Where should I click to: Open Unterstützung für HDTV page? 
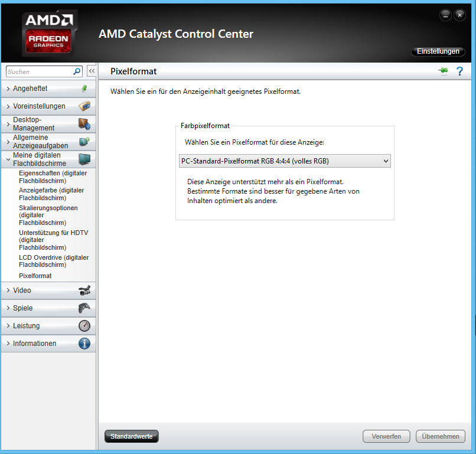point(53,240)
